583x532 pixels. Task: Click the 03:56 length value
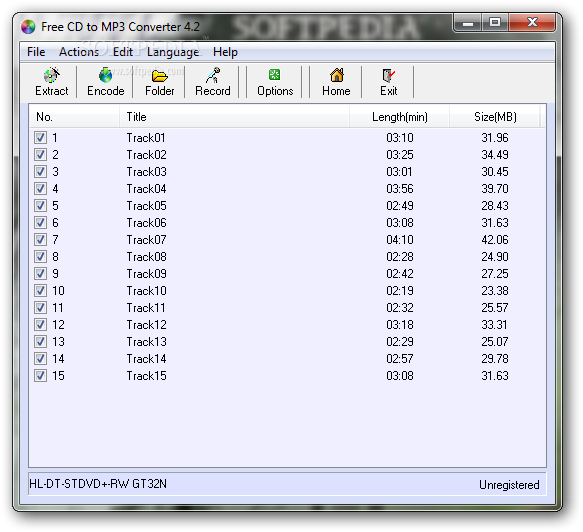400,189
